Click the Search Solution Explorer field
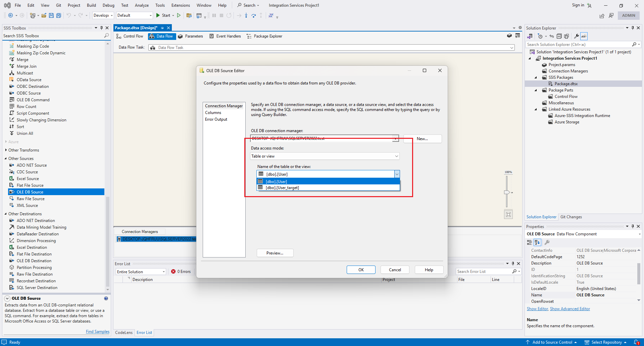 (578, 45)
